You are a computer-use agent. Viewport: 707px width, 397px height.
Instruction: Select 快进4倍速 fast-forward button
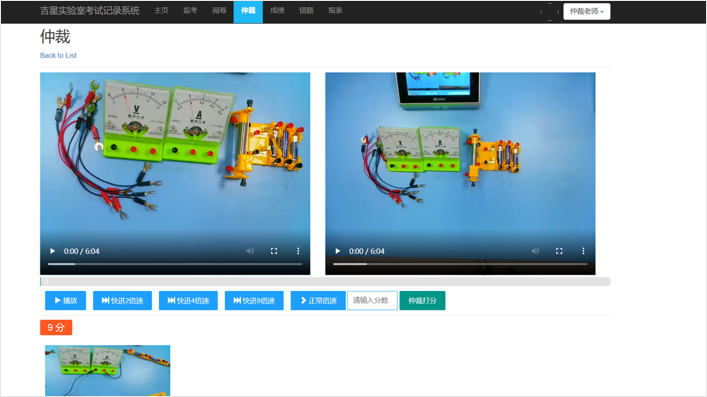click(x=188, y=300)
